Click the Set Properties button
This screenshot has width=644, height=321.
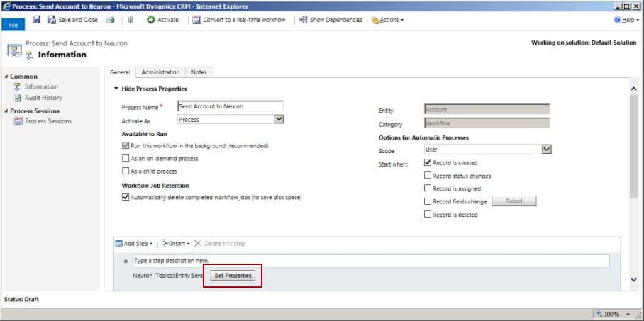pyautogui.click(x=233, y=276)
